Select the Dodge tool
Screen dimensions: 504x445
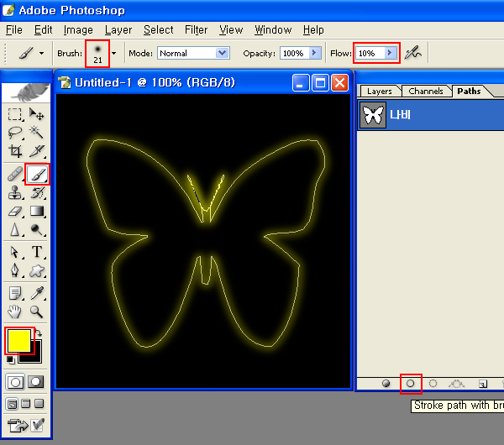(37, 230)
